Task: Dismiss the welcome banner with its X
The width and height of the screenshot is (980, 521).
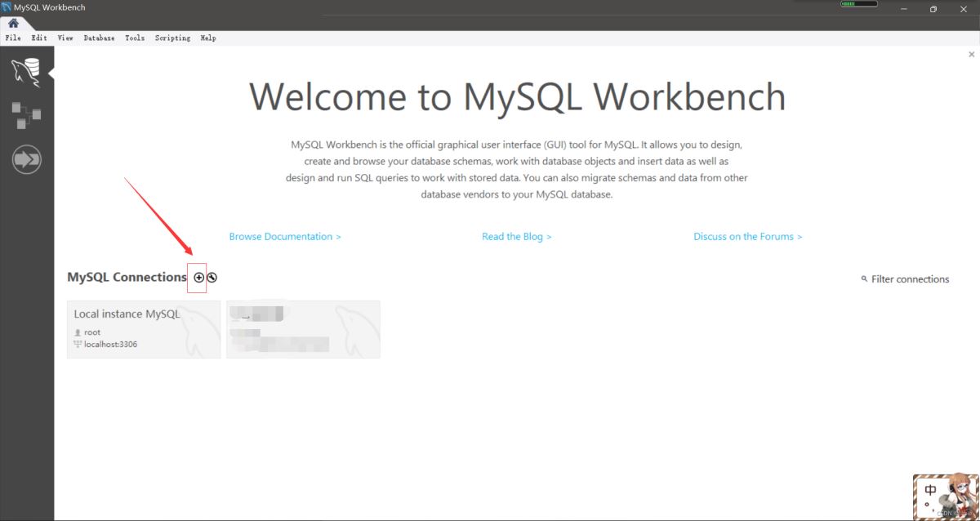Action: 971,54
